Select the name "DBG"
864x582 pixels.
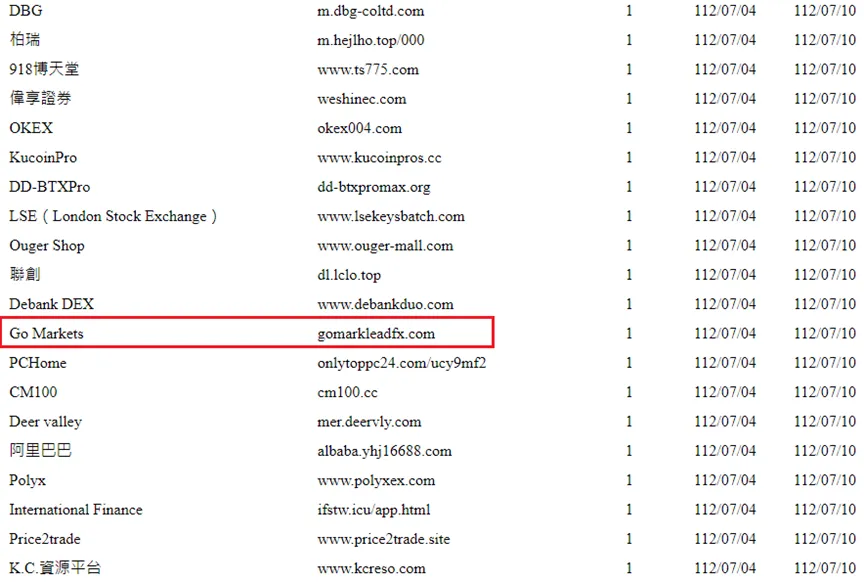pyautogui.click(x=25, y=10)
